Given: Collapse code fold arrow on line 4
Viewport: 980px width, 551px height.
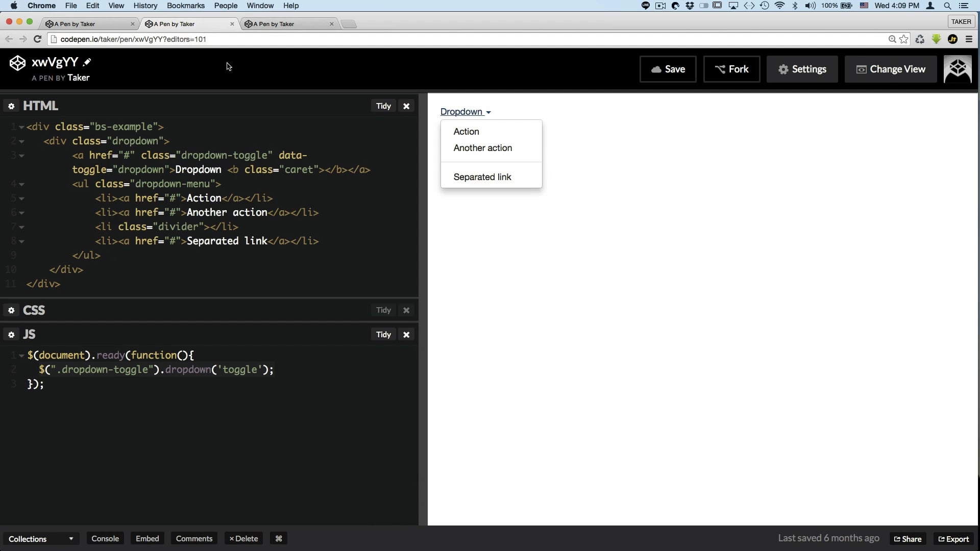Looking at the screenshot, I should pyautogui.click(x=21, y=184).
